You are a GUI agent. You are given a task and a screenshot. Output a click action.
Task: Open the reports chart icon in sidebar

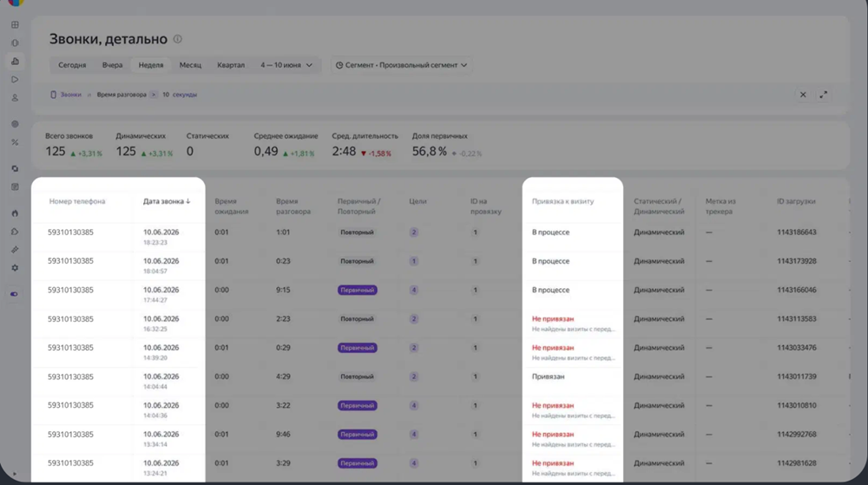(x=15, y=62)
